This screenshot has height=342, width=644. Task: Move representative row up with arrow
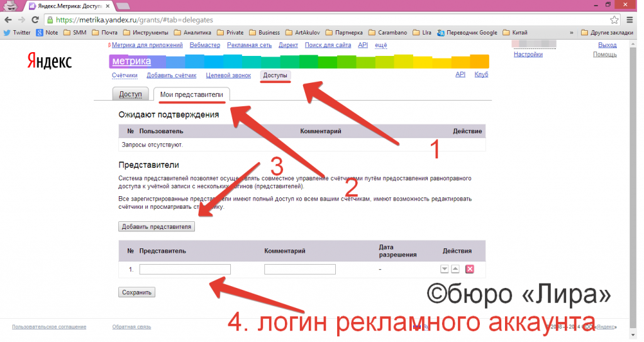pos(455,269)
